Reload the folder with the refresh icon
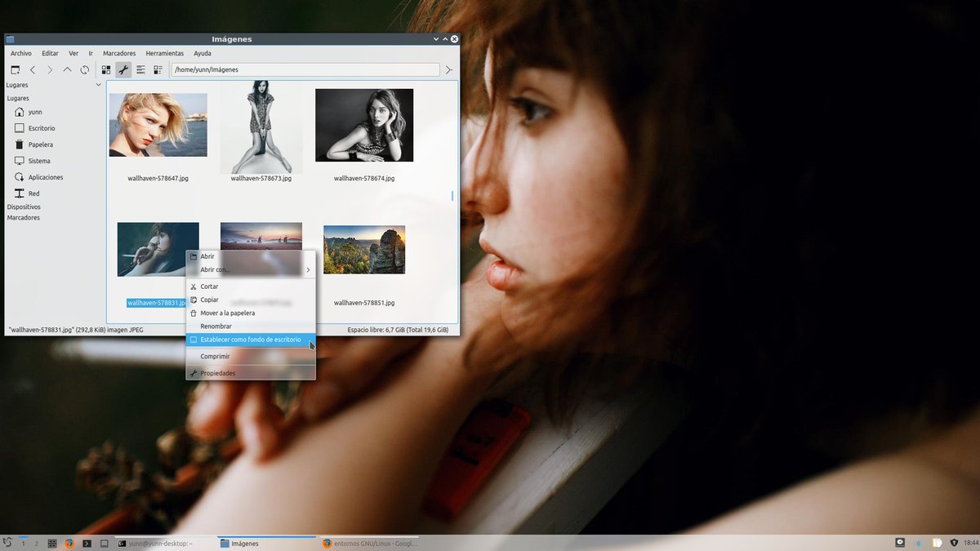This screenshot has width=980, height=551. pyautogui.click(x=84, y=70)
